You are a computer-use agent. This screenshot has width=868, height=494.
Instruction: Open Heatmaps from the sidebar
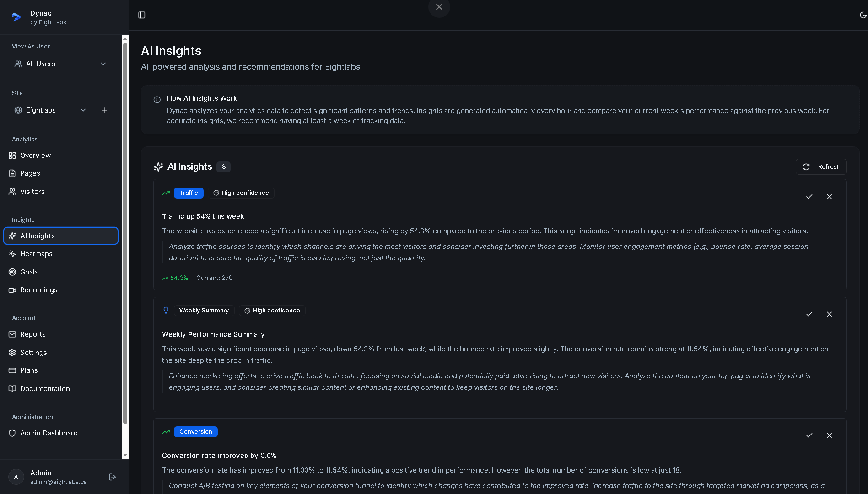coord(36,254)
